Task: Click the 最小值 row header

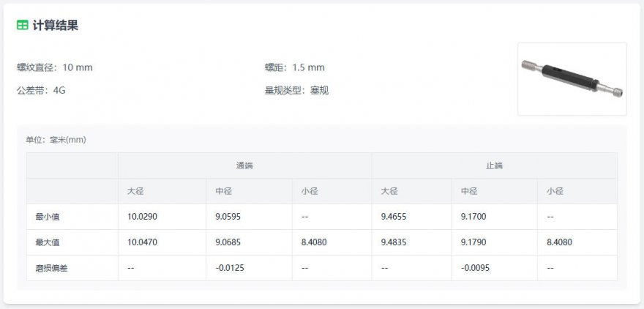Action: tap(47, 217)
